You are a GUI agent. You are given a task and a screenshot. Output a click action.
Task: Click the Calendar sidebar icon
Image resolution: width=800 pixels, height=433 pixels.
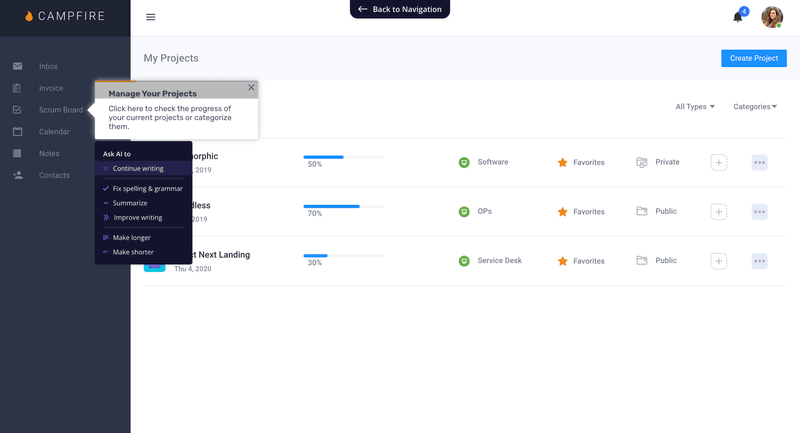pos(17,132)
